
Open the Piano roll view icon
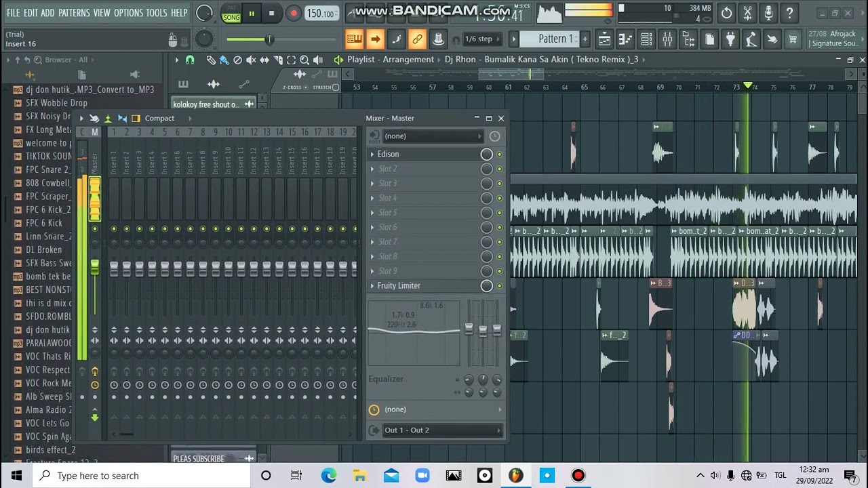pyautogui.click(x=625, y=39)
